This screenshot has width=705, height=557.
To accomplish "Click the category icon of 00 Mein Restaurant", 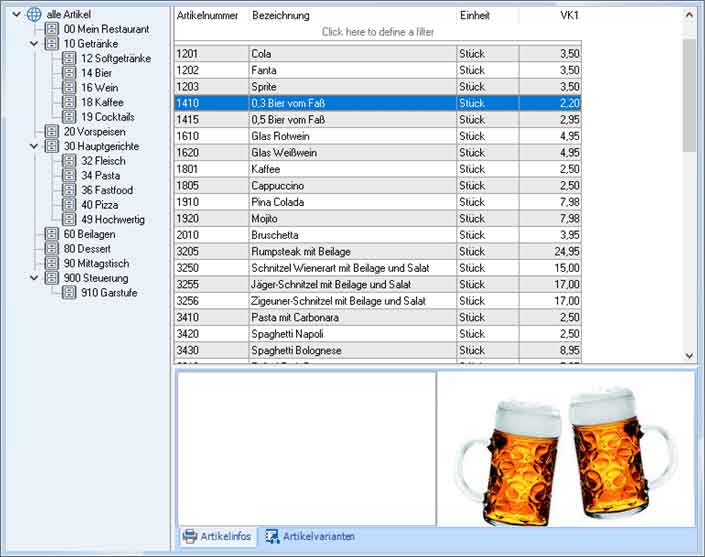I will 52,29.
